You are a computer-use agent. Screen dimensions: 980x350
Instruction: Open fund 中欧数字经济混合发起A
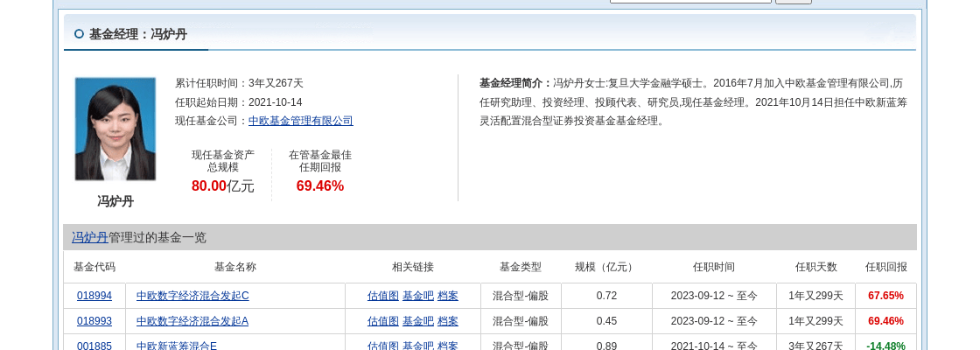click(192, 321)
